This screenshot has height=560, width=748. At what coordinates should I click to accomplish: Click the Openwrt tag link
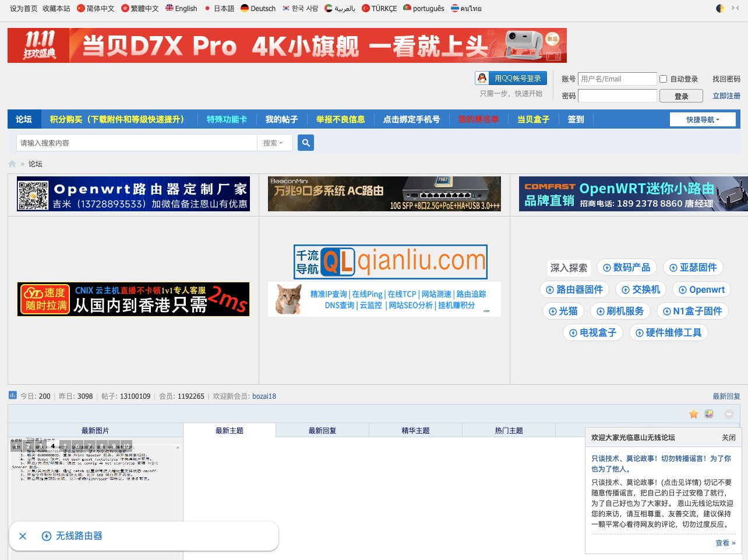pos(701,290)
